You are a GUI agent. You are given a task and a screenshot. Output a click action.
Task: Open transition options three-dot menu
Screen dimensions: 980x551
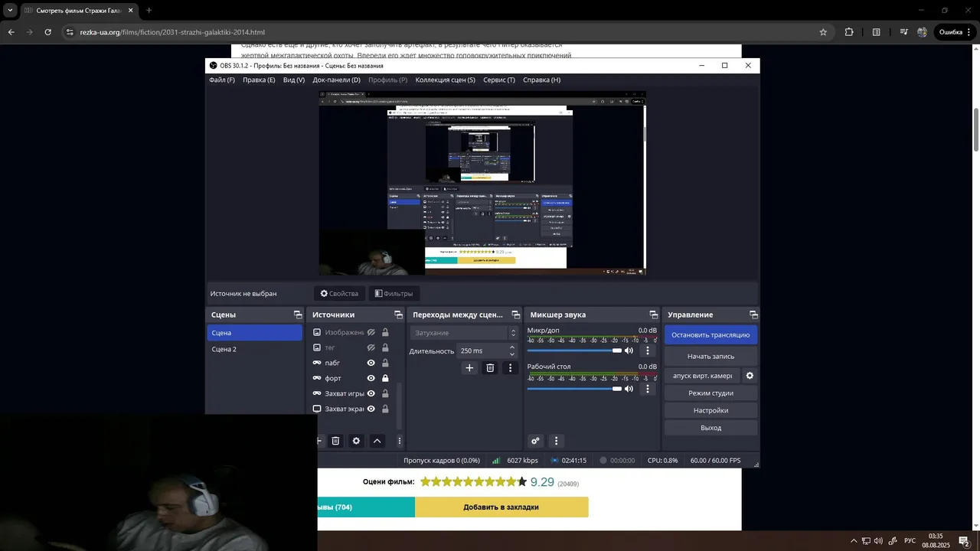510,368
